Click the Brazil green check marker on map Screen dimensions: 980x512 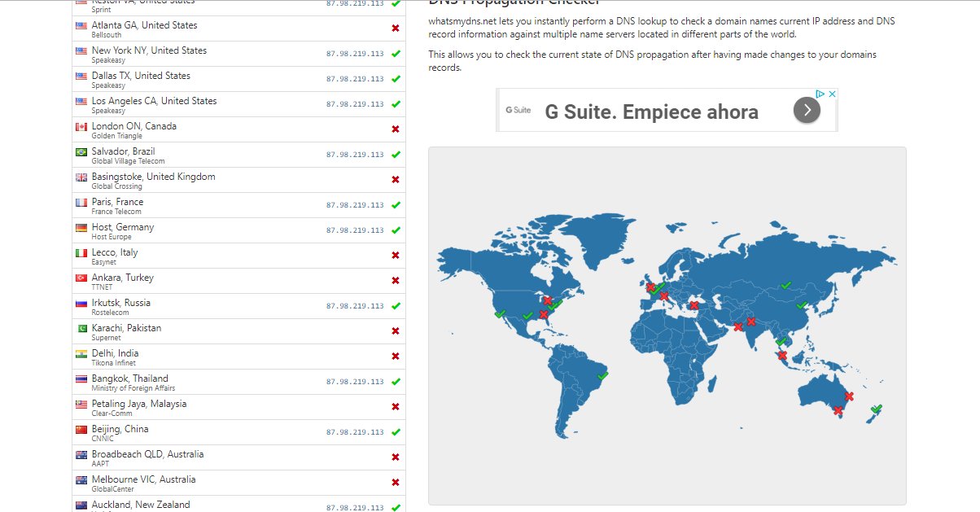point(602,376)
